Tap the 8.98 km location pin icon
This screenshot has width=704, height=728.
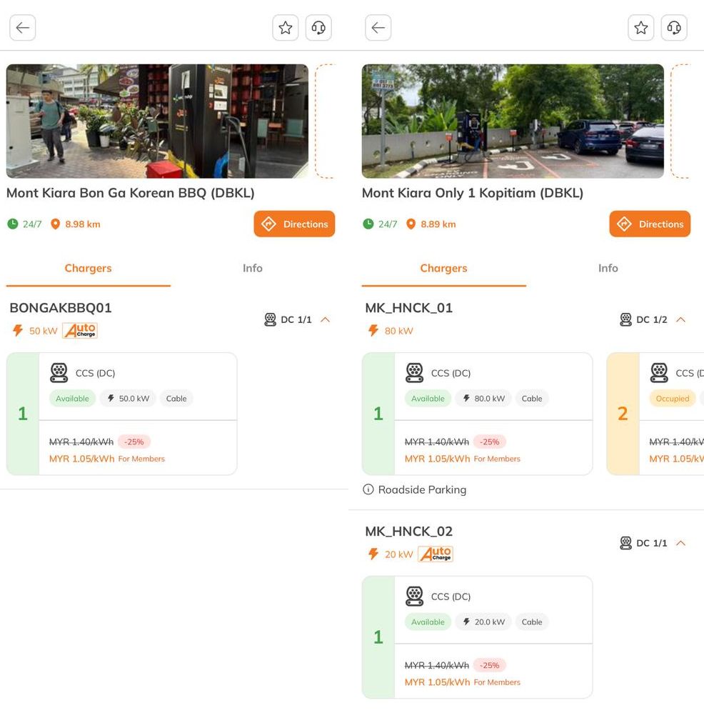(55, 224)
